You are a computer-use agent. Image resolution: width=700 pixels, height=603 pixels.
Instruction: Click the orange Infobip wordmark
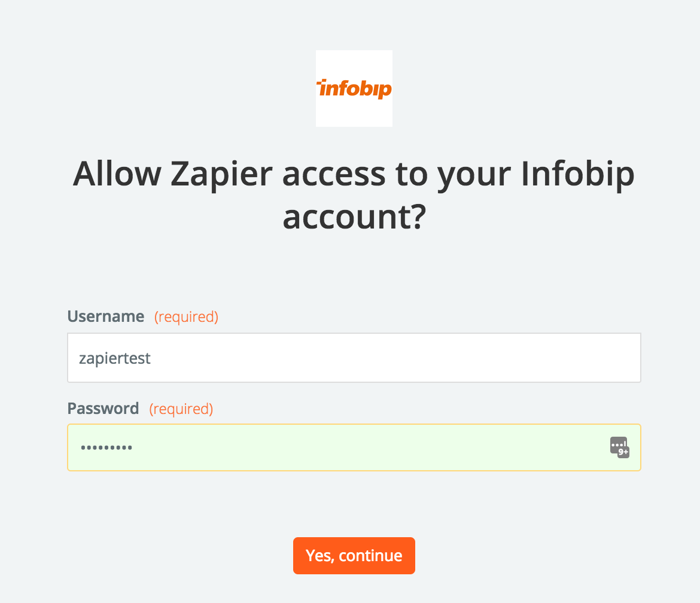(x=354, y=89)
